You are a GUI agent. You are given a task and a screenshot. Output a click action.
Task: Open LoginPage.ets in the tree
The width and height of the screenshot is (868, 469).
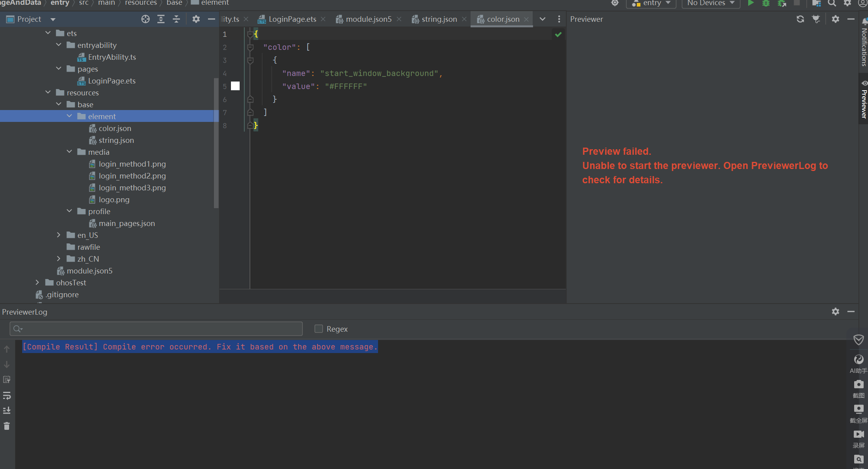(112, 81)
